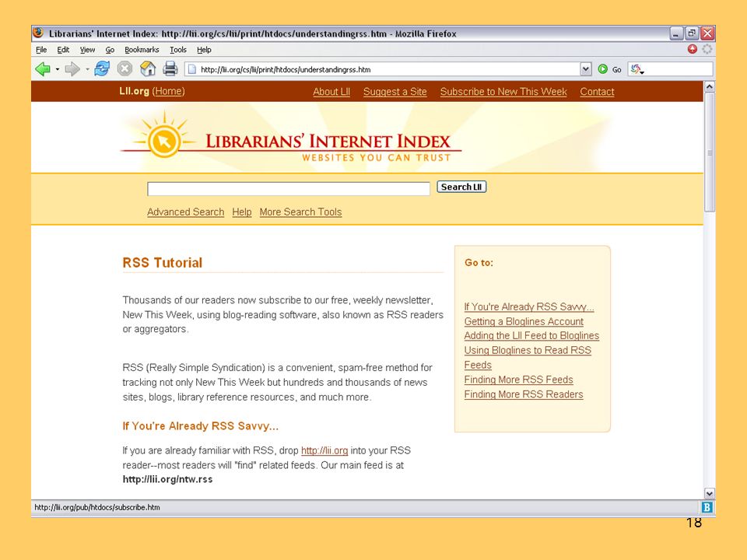The image size is (747, 560).
Task: Open More Search Tools link
Action: pos(300,212)
